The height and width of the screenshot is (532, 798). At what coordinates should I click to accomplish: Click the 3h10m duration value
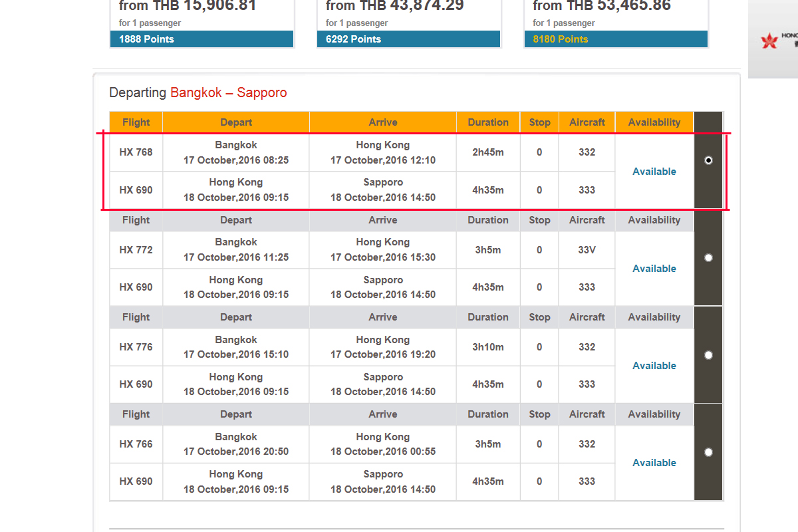488,347
